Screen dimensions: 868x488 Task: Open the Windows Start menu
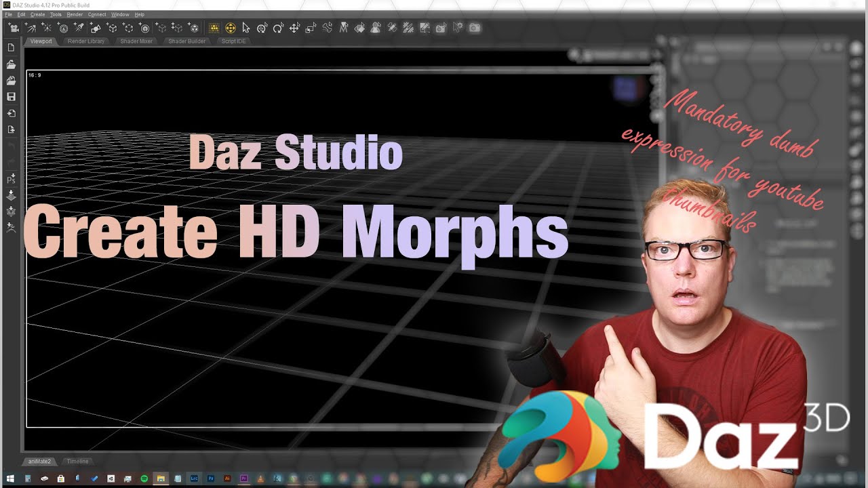pos(10,479)
